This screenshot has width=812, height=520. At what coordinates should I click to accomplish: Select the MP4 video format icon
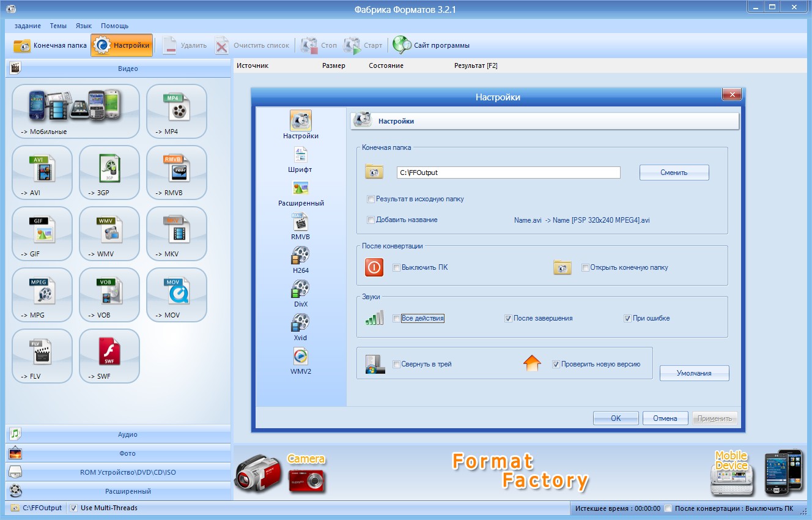pyautogui.click(x=177, y=111)
